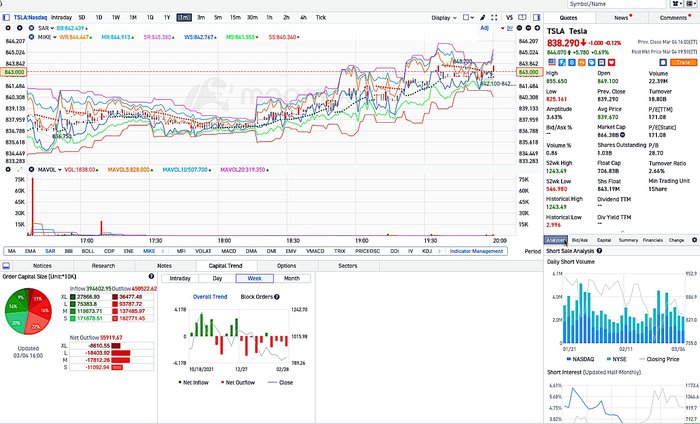
Task: Click the zoom-in plus chart button
Action: (537, 28)
